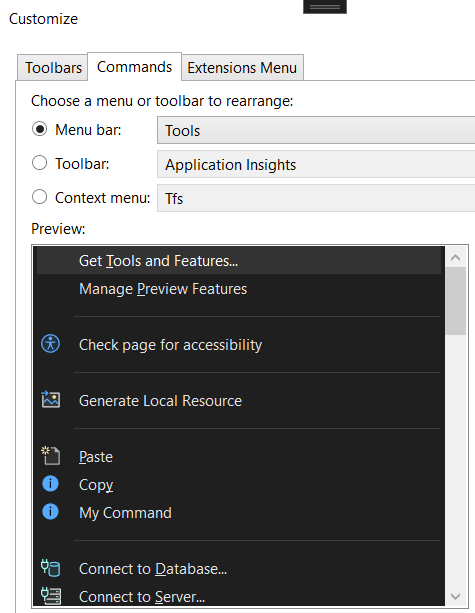Select Get Tools and Features entry
This screenshot has height=613, width=475.
click(238, 260)
